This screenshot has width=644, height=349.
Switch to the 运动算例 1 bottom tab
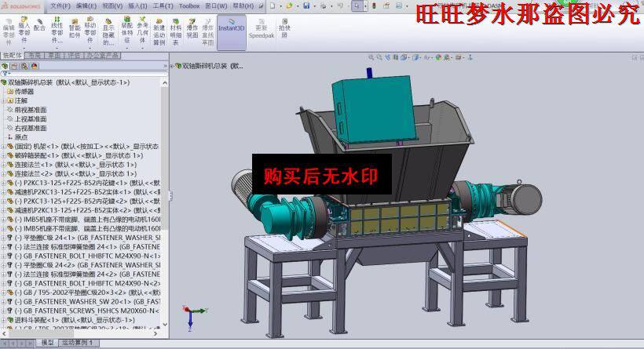coord(77,343)
